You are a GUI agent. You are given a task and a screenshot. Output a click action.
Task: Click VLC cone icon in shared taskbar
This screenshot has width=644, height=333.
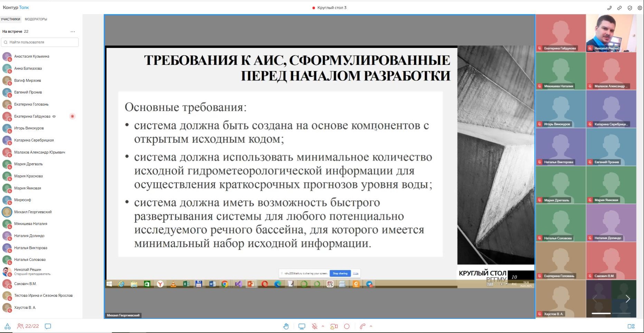pos(173,284)
